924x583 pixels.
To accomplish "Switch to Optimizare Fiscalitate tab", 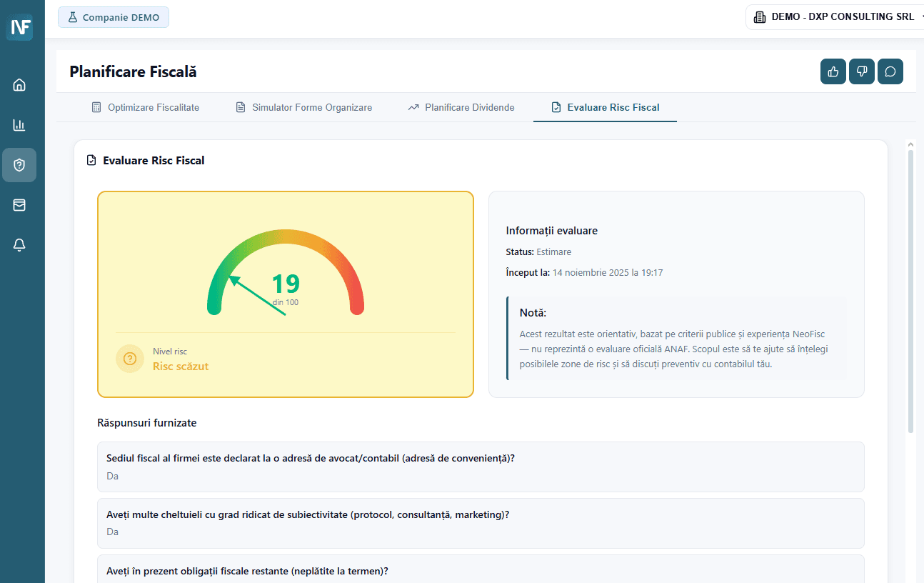I will point(146,107).
